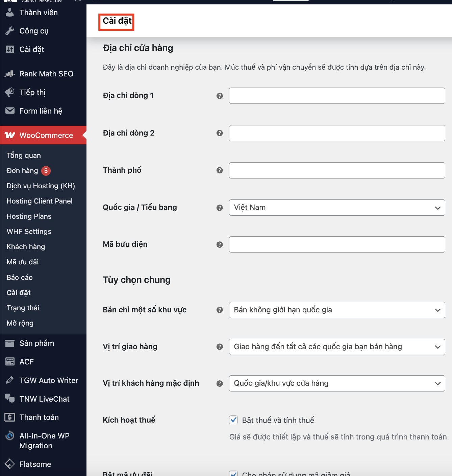
Task: Click the TNW LiveChat chat icon
Action: coord(10,399)
